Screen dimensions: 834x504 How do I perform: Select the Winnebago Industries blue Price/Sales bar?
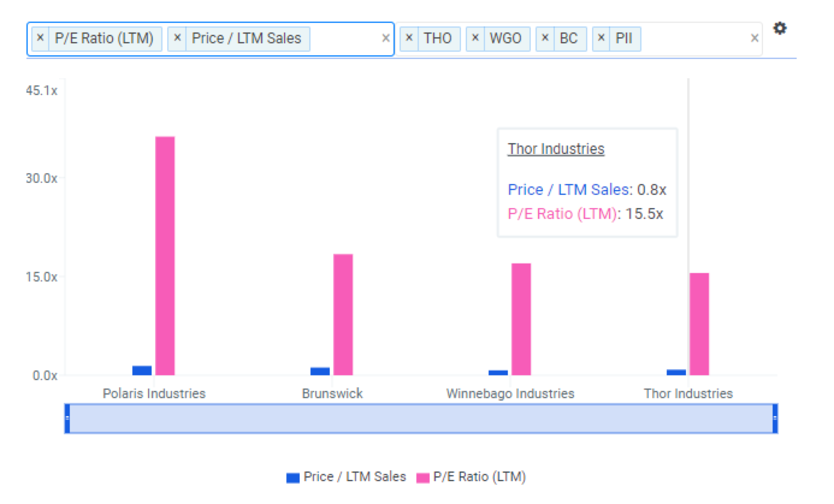coord(498,373)
